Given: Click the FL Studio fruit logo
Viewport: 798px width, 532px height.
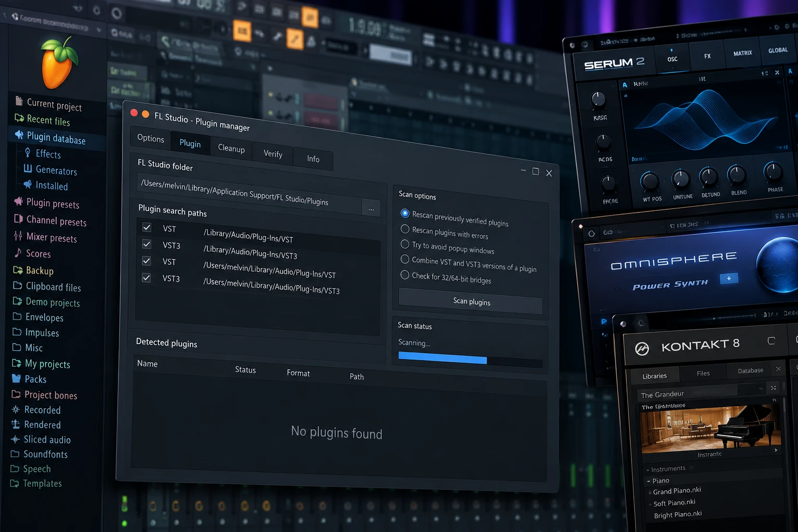Looking at the screenshot, I should [x=58, y=63].
